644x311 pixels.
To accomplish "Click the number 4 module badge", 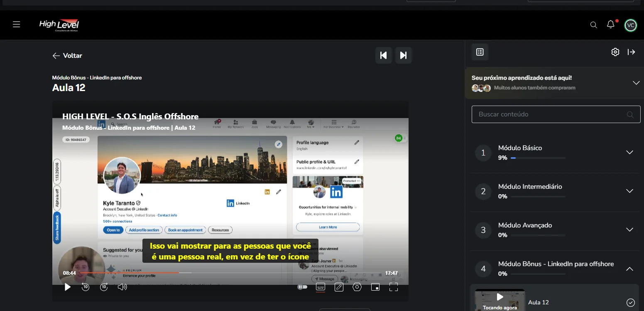I will [483, 269].
